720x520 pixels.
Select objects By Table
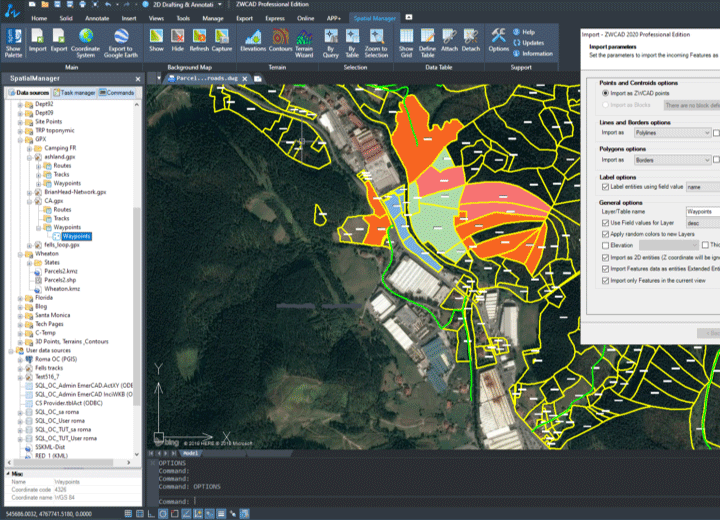click(x=352, y=43)
